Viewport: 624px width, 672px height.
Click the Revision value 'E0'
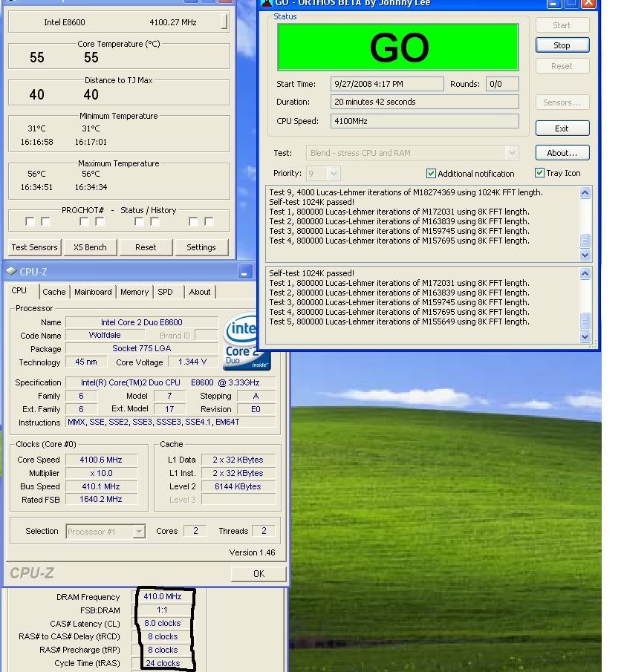click(256, 409)
